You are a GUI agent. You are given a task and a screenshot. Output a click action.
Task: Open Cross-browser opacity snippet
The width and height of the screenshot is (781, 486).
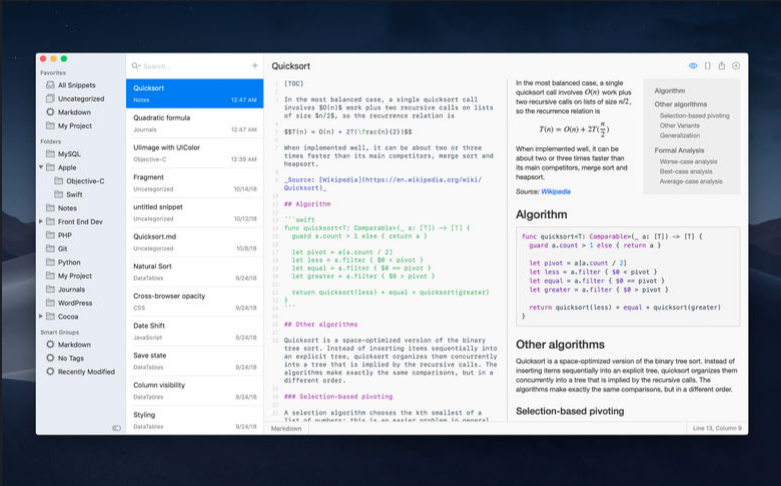[195, 301]
